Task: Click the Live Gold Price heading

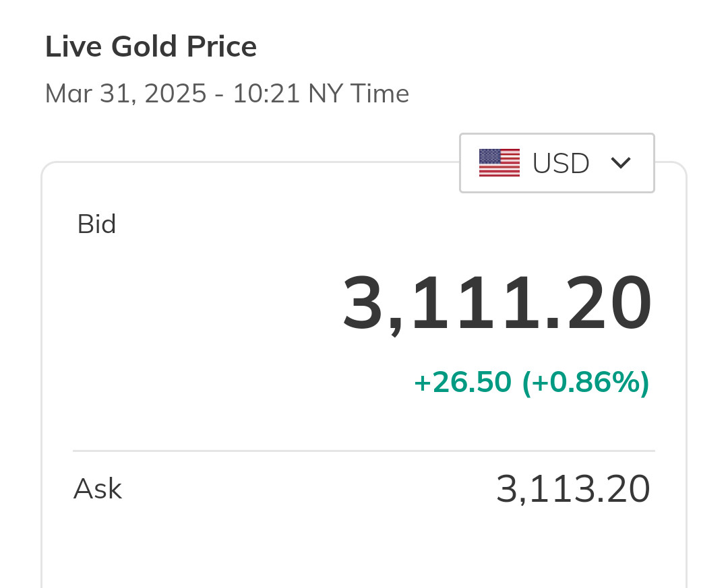Action: pyautogui.click(x=151, y=47)
